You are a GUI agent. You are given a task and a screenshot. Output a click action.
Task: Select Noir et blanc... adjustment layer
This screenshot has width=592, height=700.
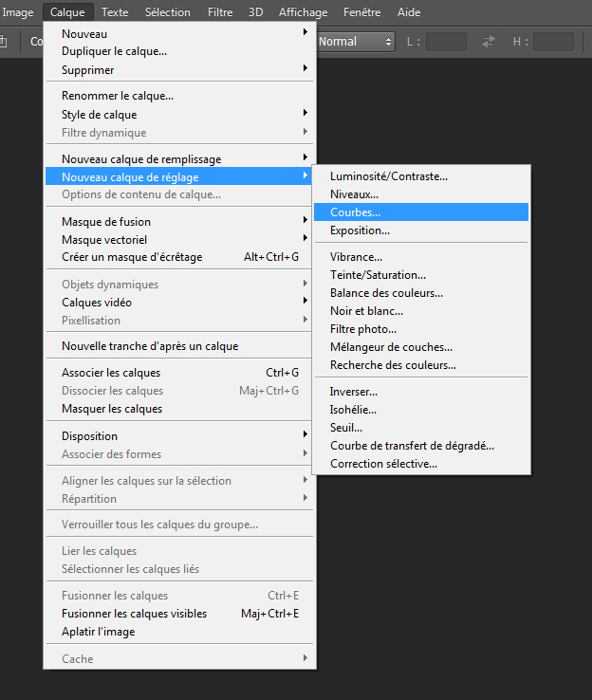[x=366, y=311]
